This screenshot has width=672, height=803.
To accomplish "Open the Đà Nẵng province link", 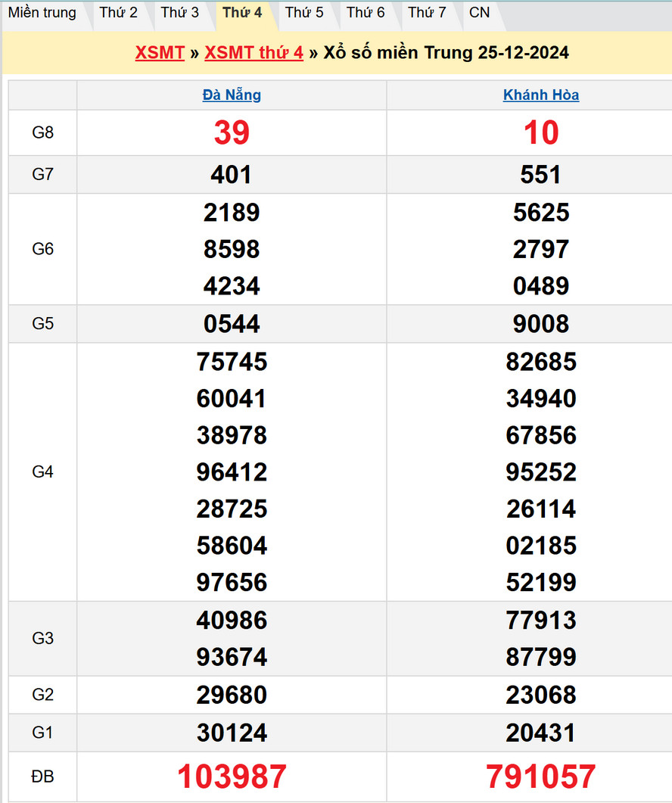I will click(232, 95).
